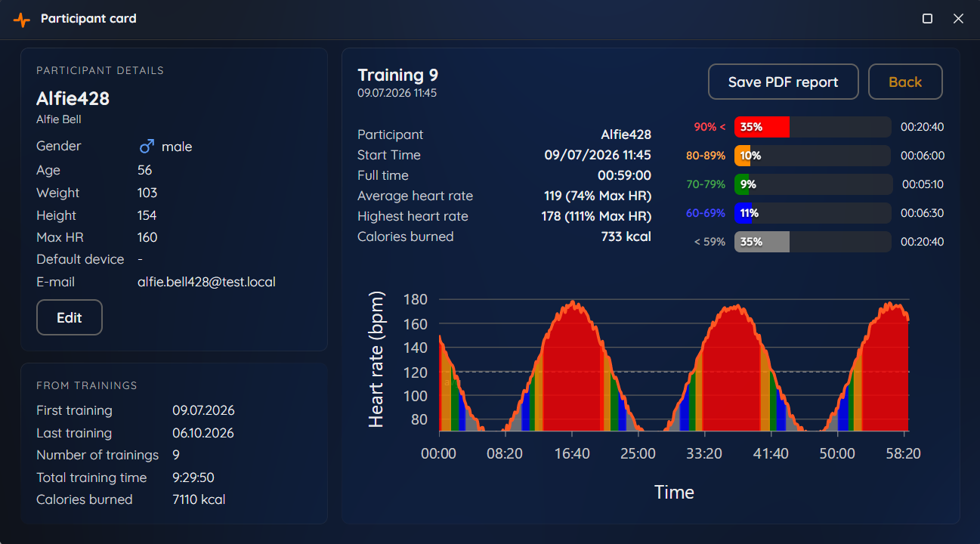Click the Age value 56
980x544 pixels.
pyautogui.click(x=144, y=170)
